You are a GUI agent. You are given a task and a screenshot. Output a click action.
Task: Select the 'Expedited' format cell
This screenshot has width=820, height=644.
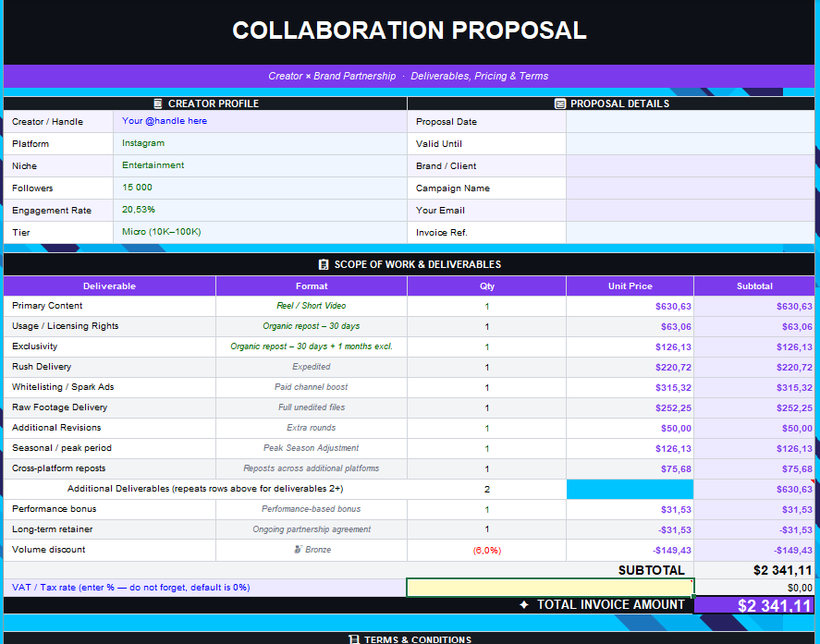(312, 367)
